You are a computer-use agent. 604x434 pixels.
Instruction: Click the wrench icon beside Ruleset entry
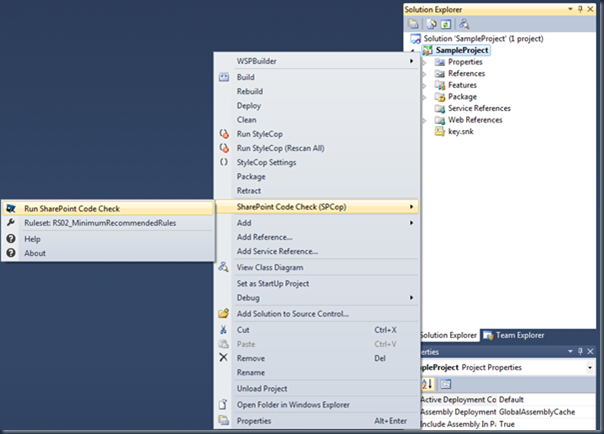11,223
